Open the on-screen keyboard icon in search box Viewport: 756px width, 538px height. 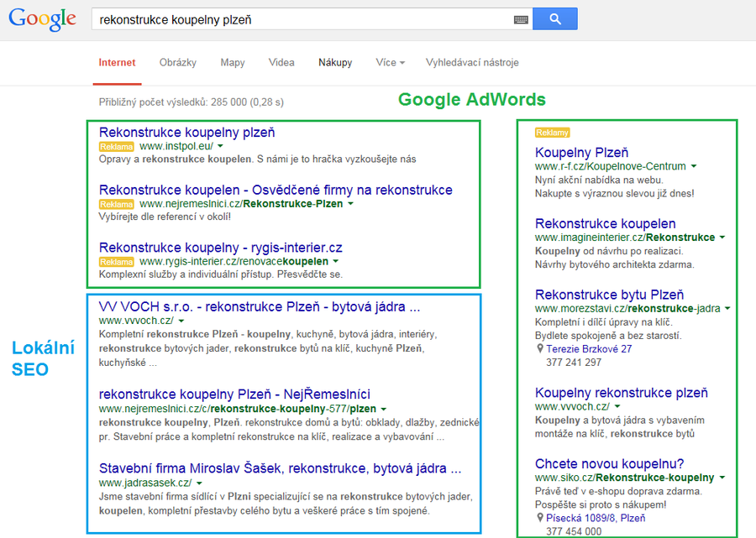pyautogui.click(x=521, y=20)
